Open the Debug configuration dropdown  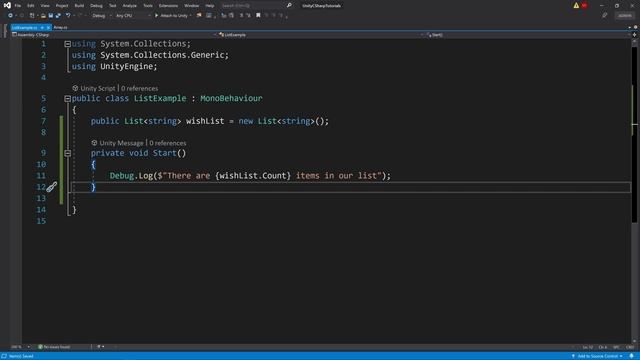pyautogui.click(x=102, y=16)
